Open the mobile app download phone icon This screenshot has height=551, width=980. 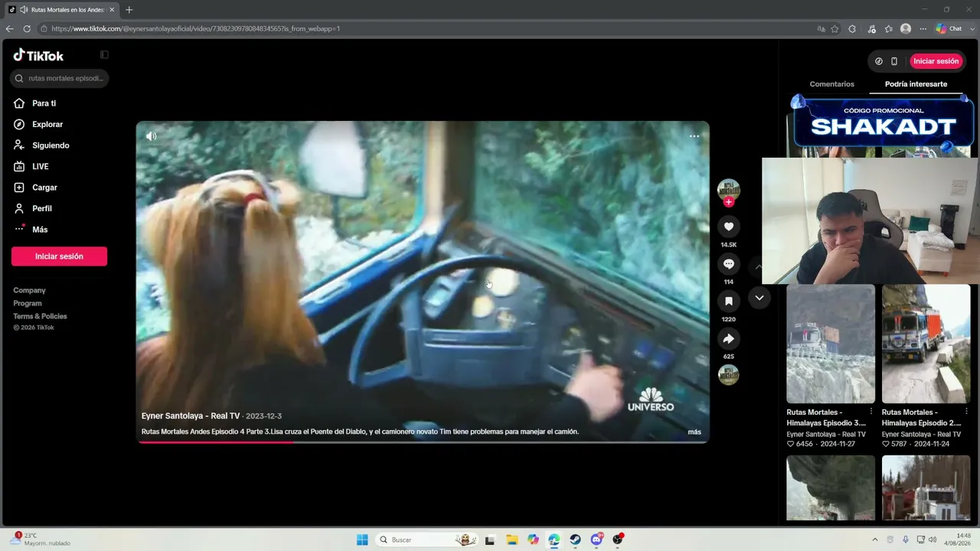[893, 61]
